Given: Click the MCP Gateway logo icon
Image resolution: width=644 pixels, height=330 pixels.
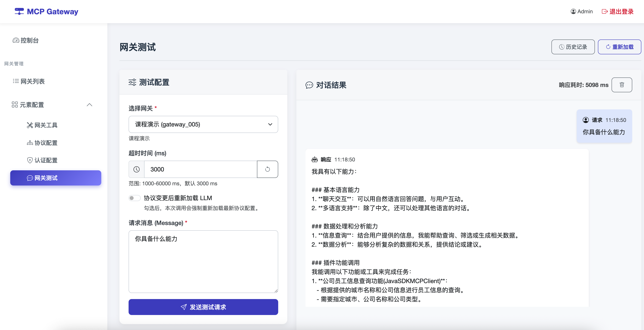Looking at the screenshot, I should pyautogui.click(x=19, y=11).
